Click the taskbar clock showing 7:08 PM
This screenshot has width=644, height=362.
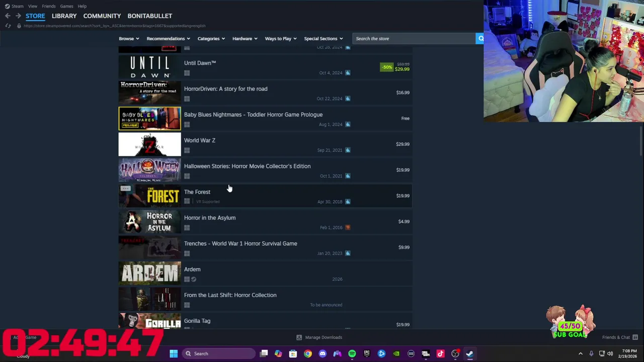coord(629,353)
